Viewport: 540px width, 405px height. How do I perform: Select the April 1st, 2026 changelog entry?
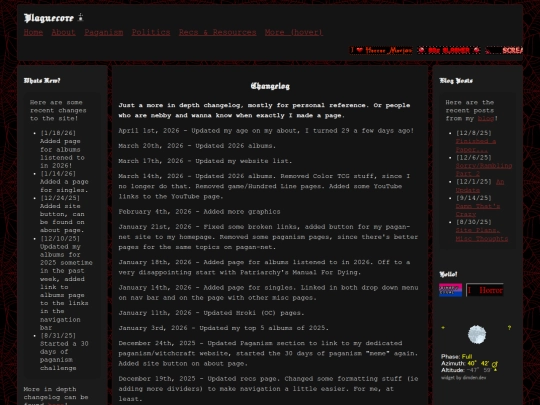click(266, 131)
